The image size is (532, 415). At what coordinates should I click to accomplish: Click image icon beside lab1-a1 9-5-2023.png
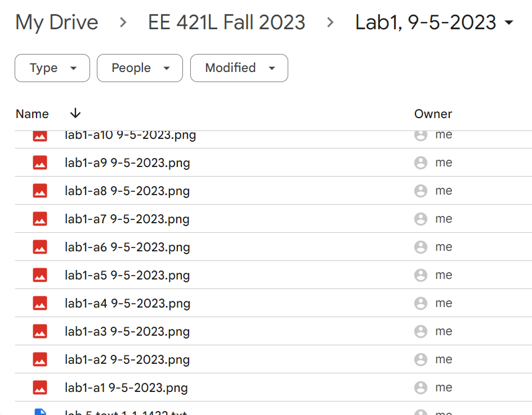[x=40, y=387]
